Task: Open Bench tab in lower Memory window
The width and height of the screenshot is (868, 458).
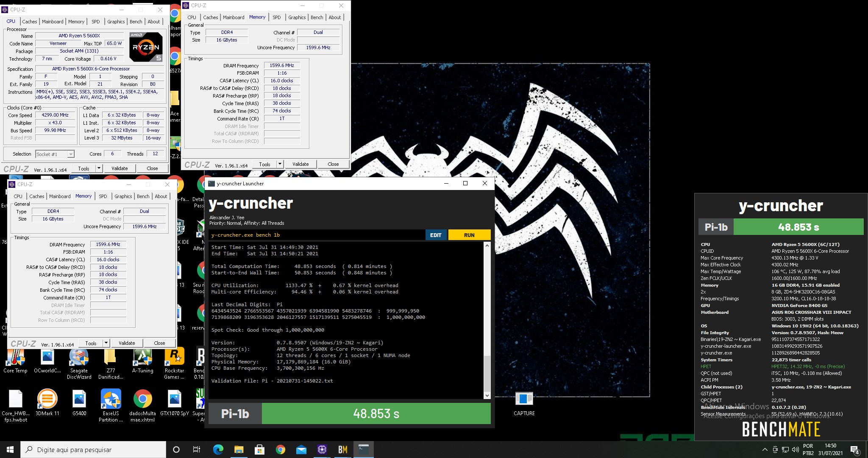Action: tap(143, 196)
